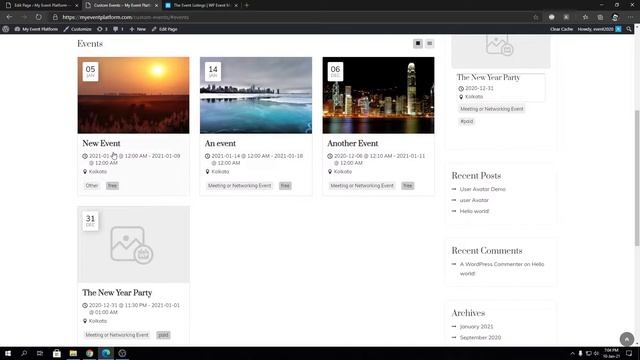Viewport: 640px width, 360px height.
Task: Click placeholder image of New Year Party card
Action: pyautogui.click(x=133, y=244)
